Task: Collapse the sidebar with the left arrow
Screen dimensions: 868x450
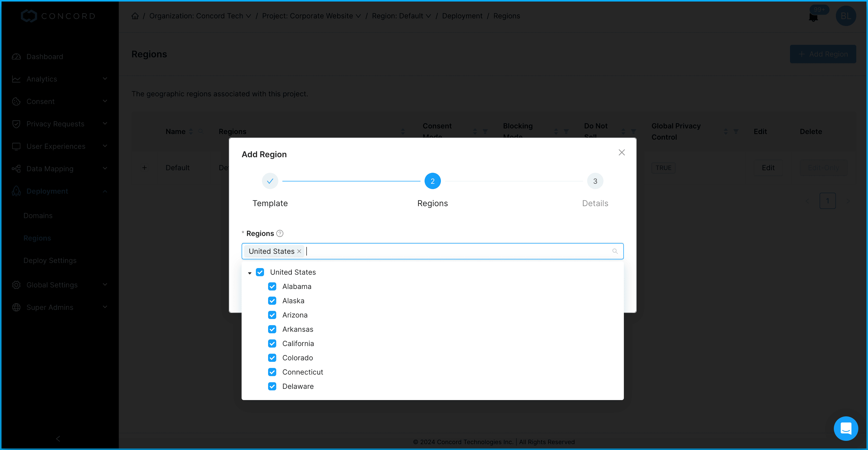Action: pyautogui.click(x=58, y=438)
